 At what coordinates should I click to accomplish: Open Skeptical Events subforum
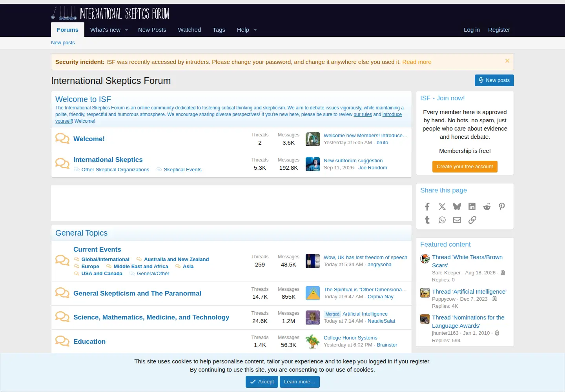[182, 170]
